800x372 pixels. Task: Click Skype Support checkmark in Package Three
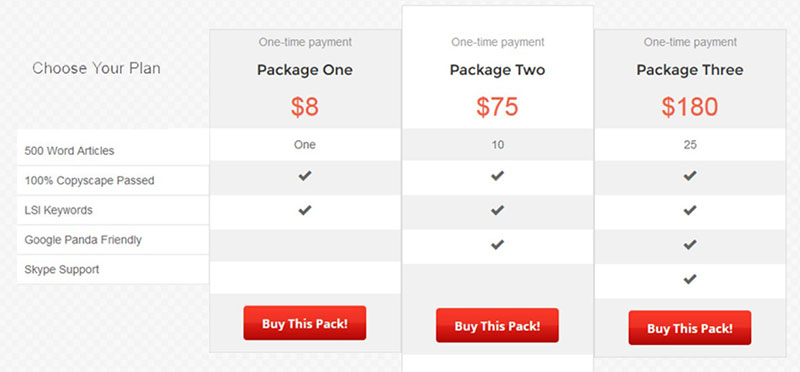click(690, 279)
